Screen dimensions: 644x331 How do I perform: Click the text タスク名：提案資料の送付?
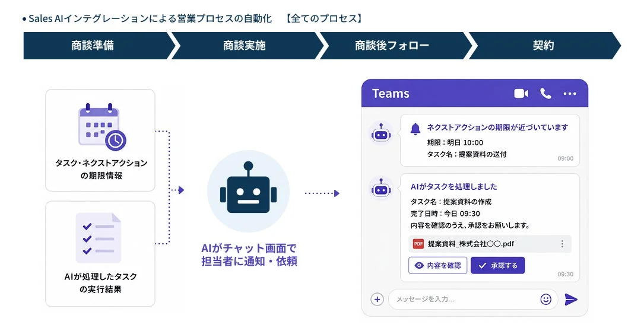pos(467,154)
